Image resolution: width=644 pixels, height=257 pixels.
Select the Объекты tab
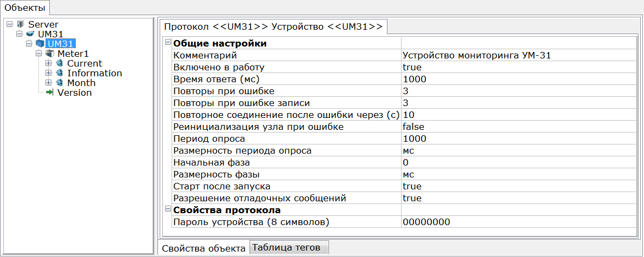(x=25, y=8)
